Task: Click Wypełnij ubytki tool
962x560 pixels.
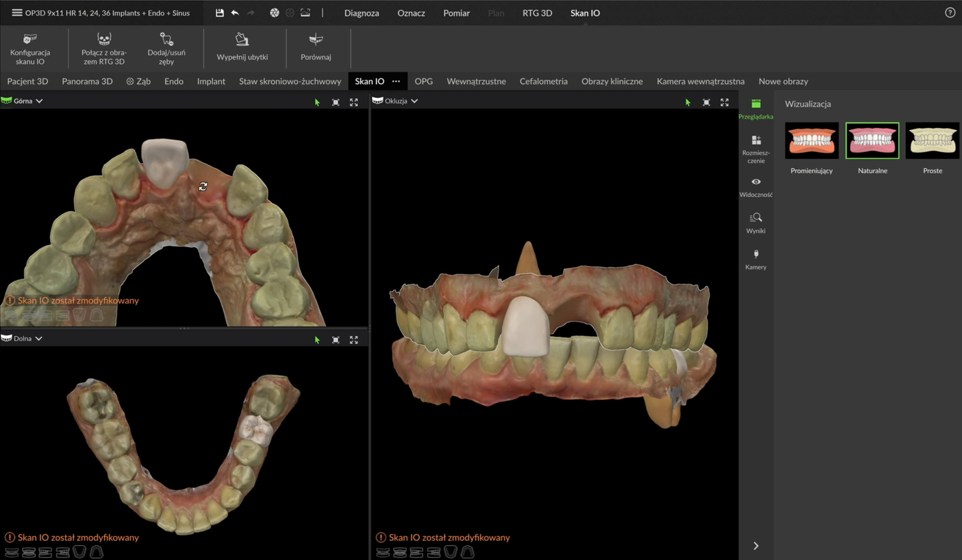Action: coord(242,47)
